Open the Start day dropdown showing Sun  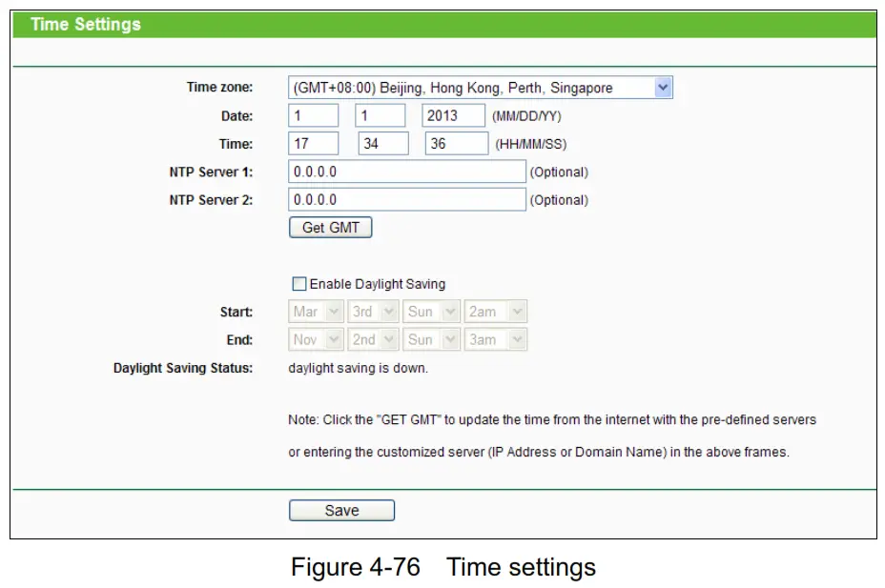click(x=431, y=311)
